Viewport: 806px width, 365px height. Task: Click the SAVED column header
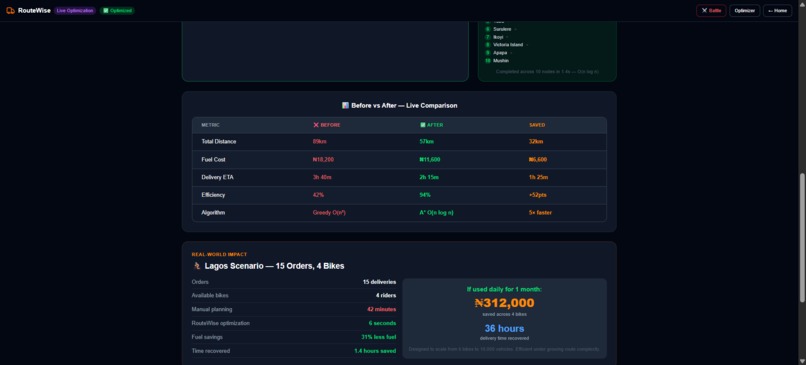click(x=537, y=125)
